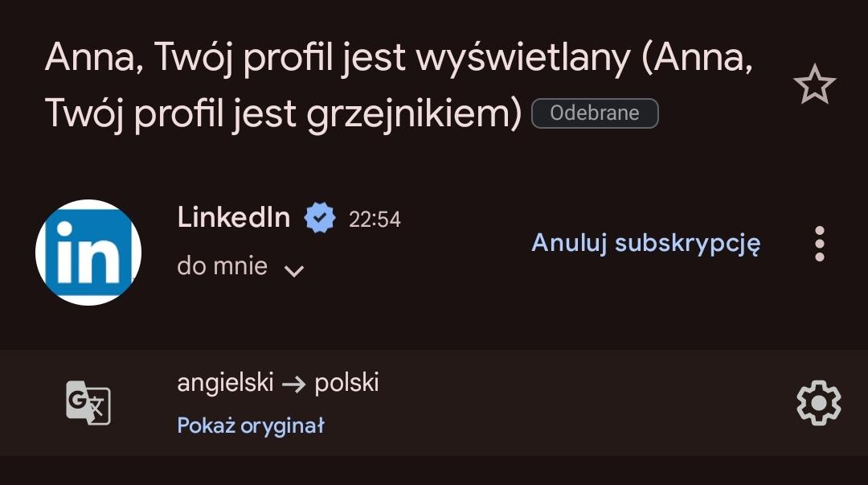Image resolution: width=868 pixels, height=485 pixels.
Task: Star this LinkedIn email
Action: point(815,84)
